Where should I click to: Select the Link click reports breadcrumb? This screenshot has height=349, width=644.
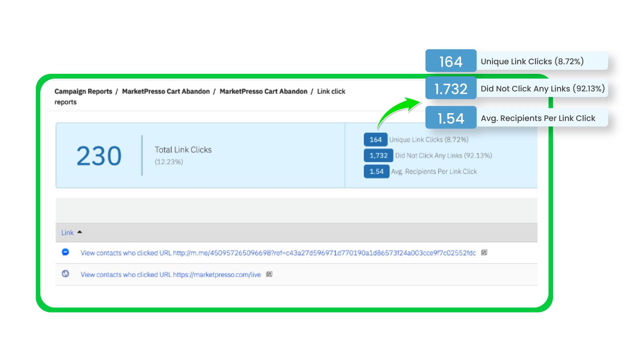(x=331, y=91)
